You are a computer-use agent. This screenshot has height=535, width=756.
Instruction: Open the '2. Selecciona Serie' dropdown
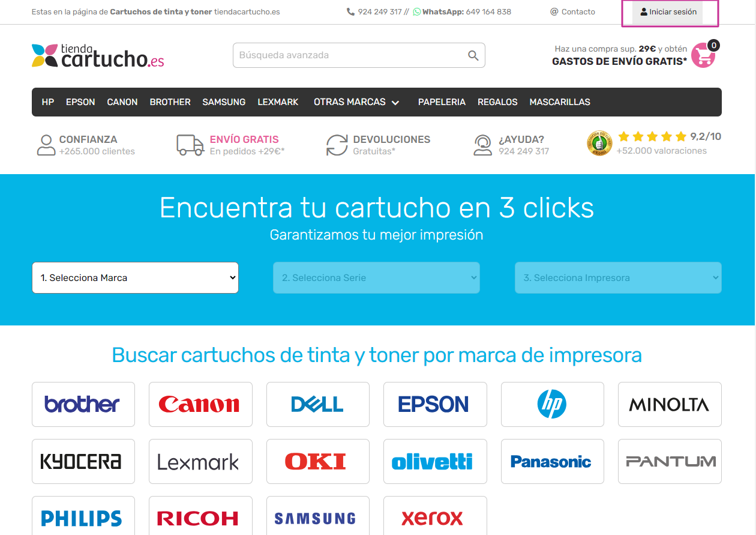(376, 278)
